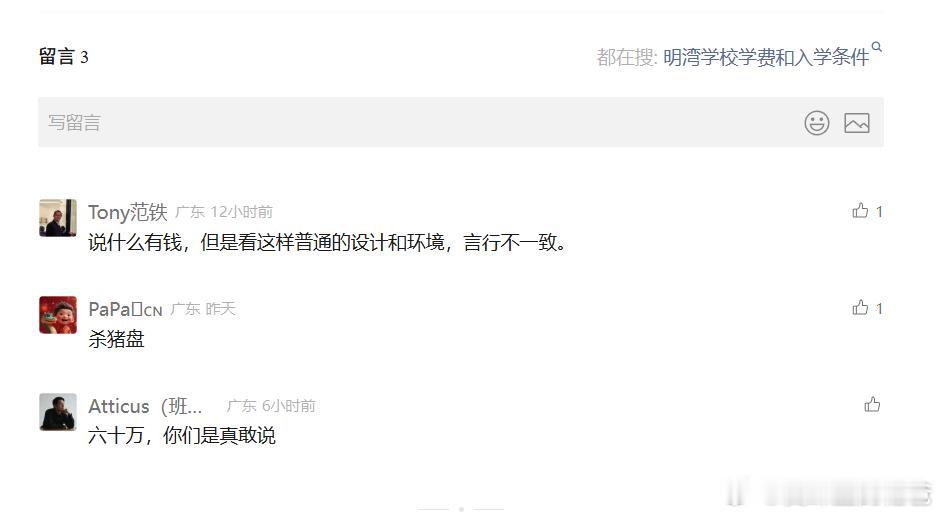Click the search magnifier icon by 明湾学校
Viewport: 941px width, 515px height.
tap(877, 47)
